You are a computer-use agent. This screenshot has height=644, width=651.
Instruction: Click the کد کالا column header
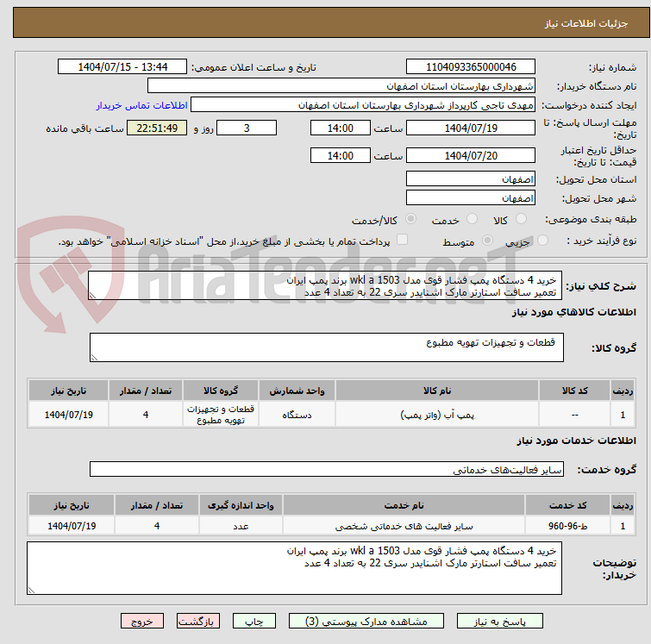coord(574,391)
